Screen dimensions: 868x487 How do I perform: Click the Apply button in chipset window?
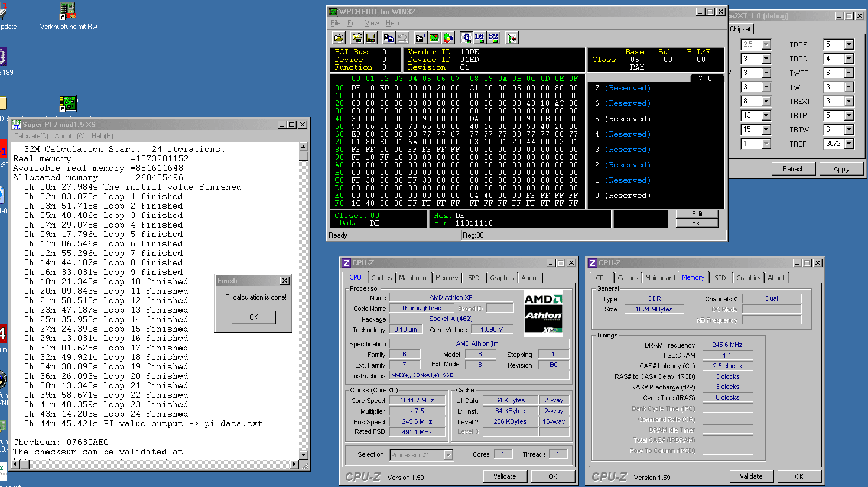pyautogui.click(x=841, y=168)
